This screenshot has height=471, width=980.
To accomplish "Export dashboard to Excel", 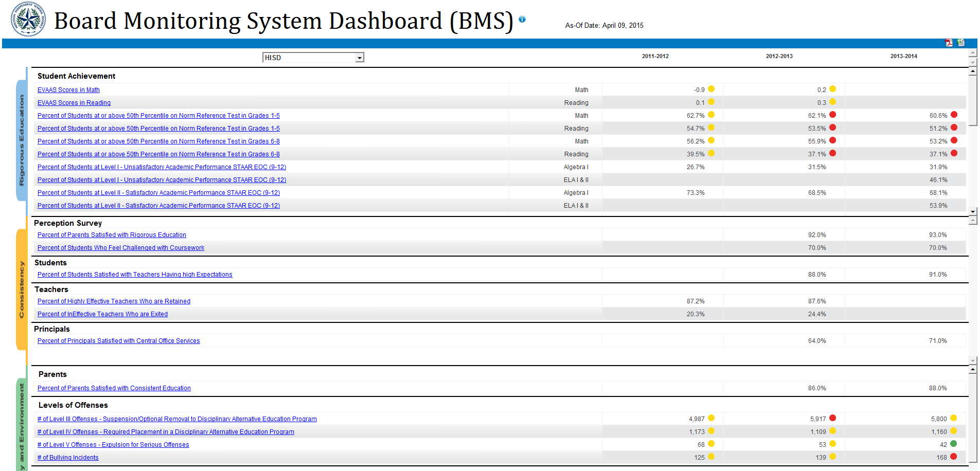I will (960, 43).
